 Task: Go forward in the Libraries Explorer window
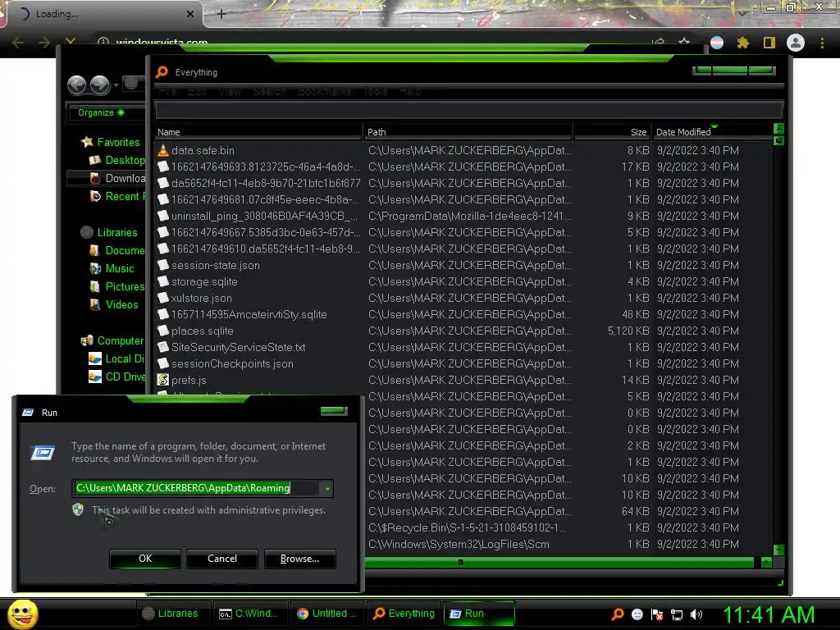[100, 84]
